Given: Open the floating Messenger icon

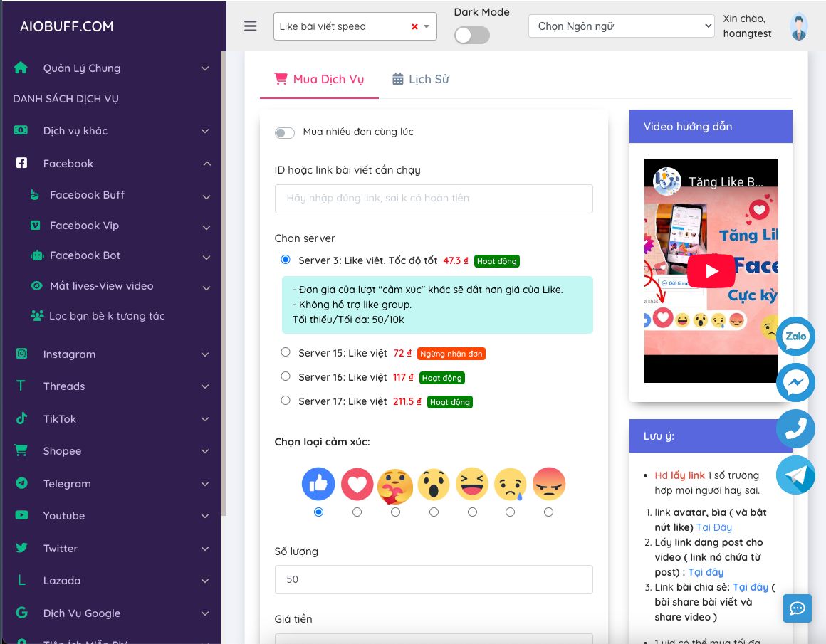Looking at the screenshot, I should tap(795, 382).
